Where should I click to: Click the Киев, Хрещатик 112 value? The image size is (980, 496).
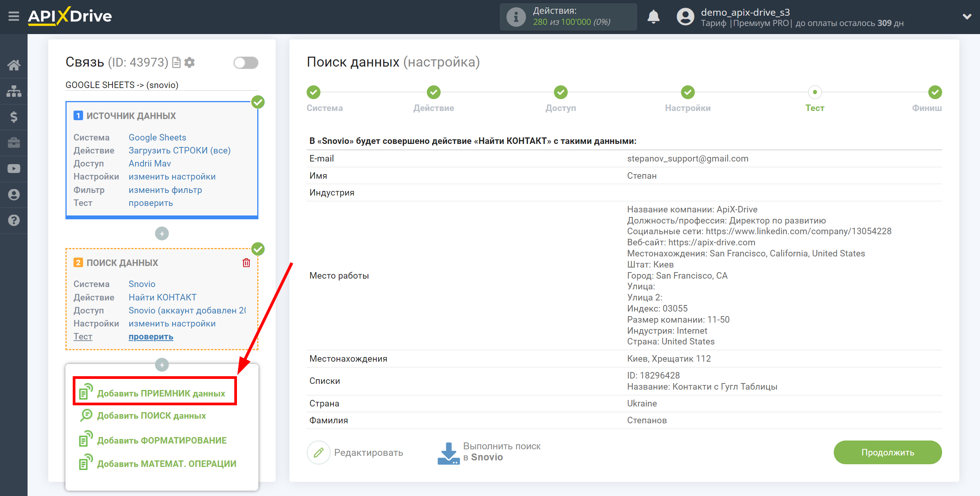669,359
